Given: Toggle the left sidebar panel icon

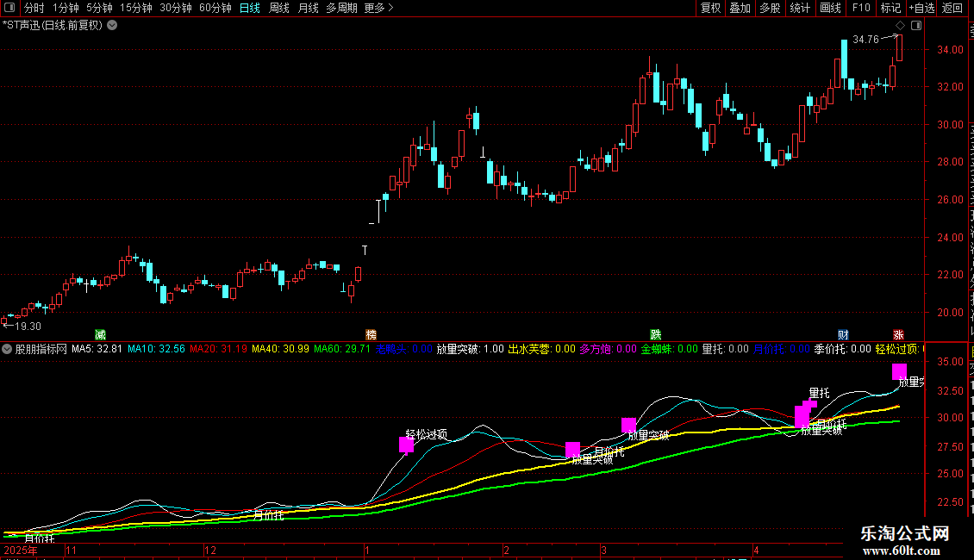Looking at the screenshot, I should pos(9,8).
